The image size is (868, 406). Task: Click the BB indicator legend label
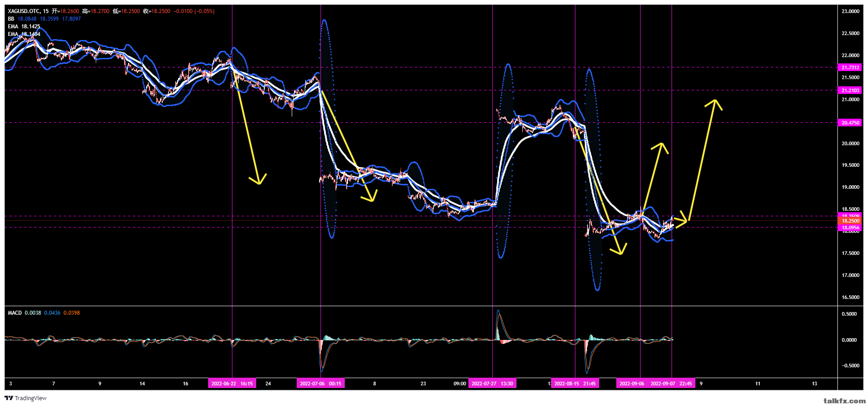point(11,19)
